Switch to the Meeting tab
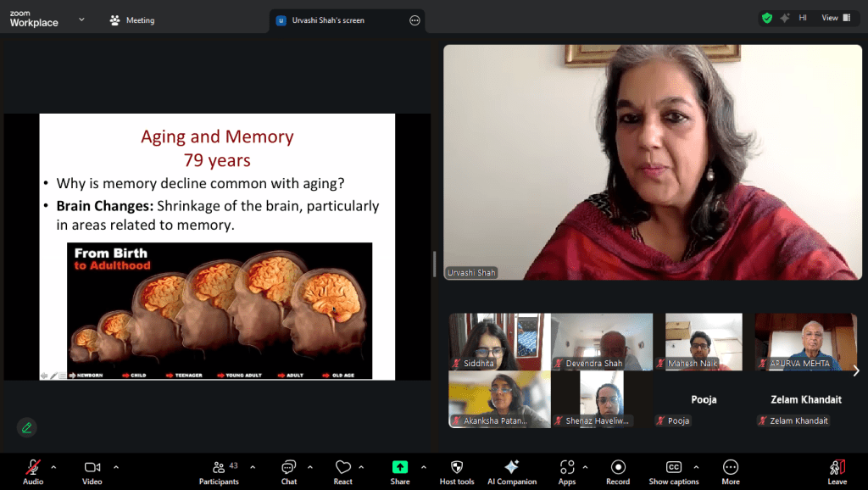This screenshot has width=868, height=490. (x=132, y=20)
